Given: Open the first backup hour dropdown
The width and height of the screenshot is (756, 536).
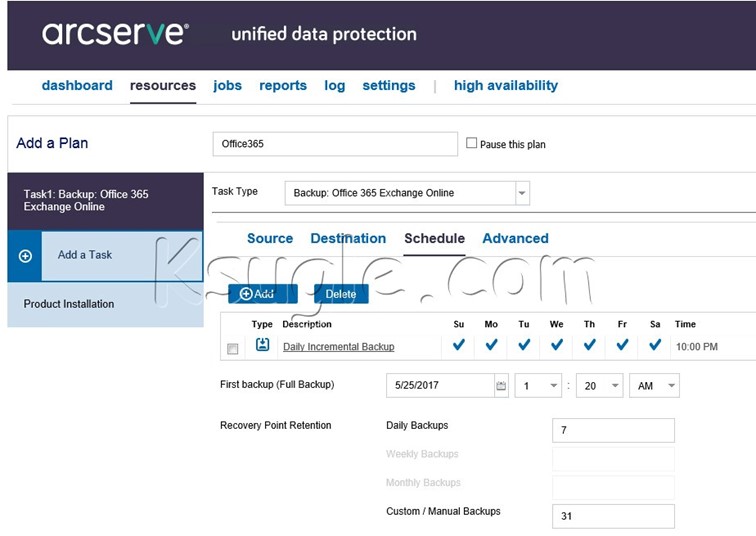Looking at the screenshot, I should [x=538, y=386].
